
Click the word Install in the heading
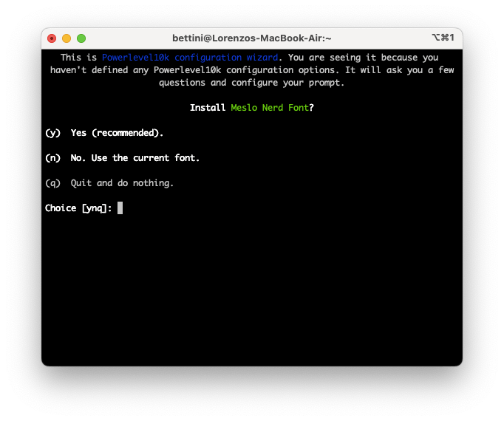click(208, 108)
